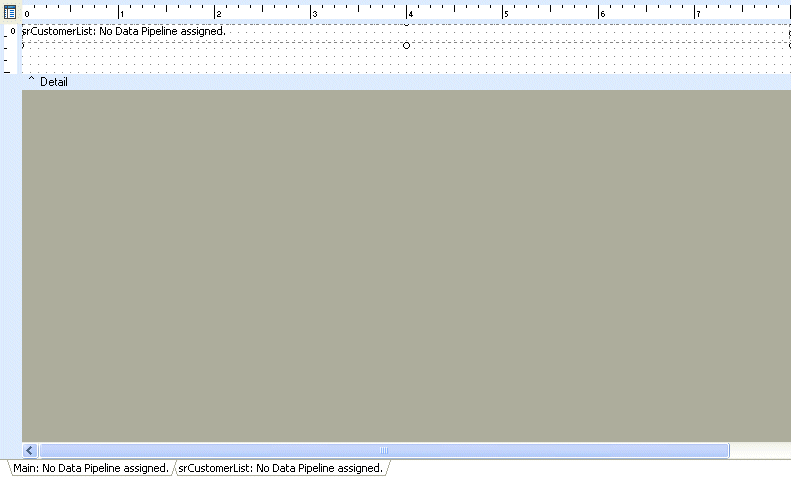Switch to the srCustomerList tab at bottom

point(281,468)
